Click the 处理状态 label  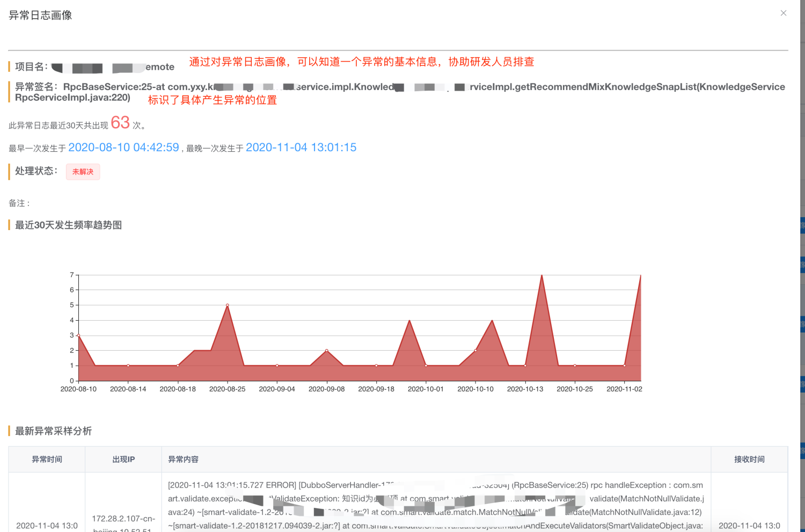pyautogui.click(x=36, y=171)
